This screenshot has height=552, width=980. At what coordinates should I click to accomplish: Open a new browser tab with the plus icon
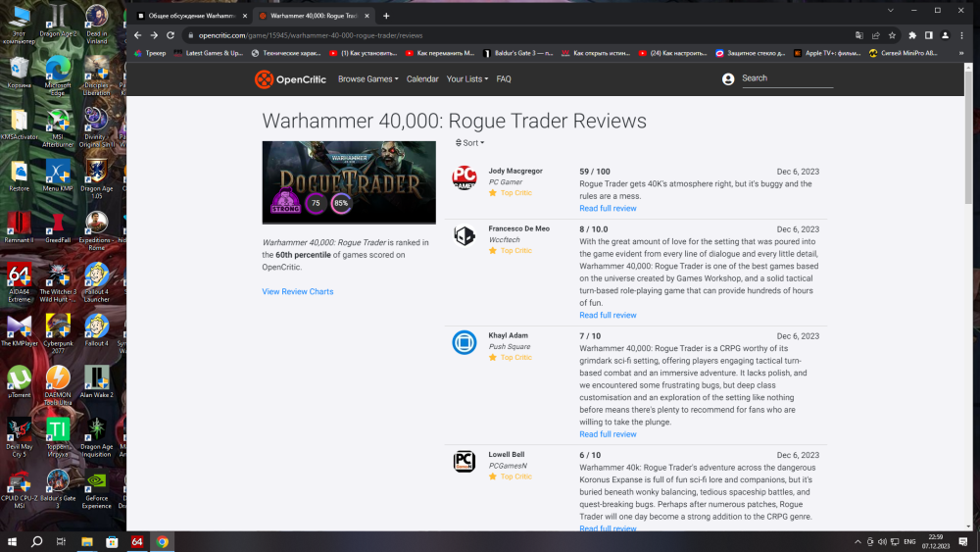point(386,16)
